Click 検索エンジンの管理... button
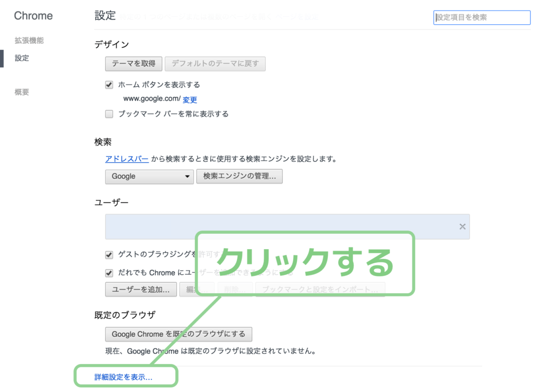Viewport: 538px width, 392px height. pyautogui.click(x=240, y=177)
